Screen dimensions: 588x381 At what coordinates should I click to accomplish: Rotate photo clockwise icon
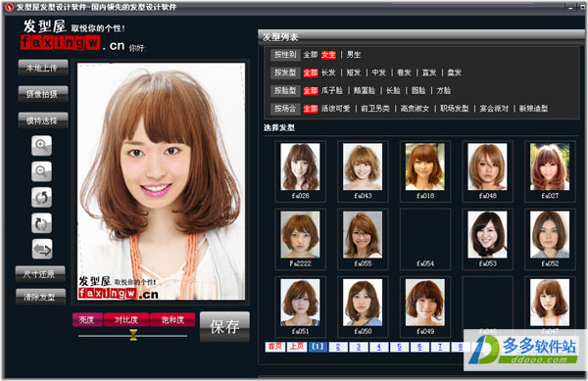coord(41,223)
